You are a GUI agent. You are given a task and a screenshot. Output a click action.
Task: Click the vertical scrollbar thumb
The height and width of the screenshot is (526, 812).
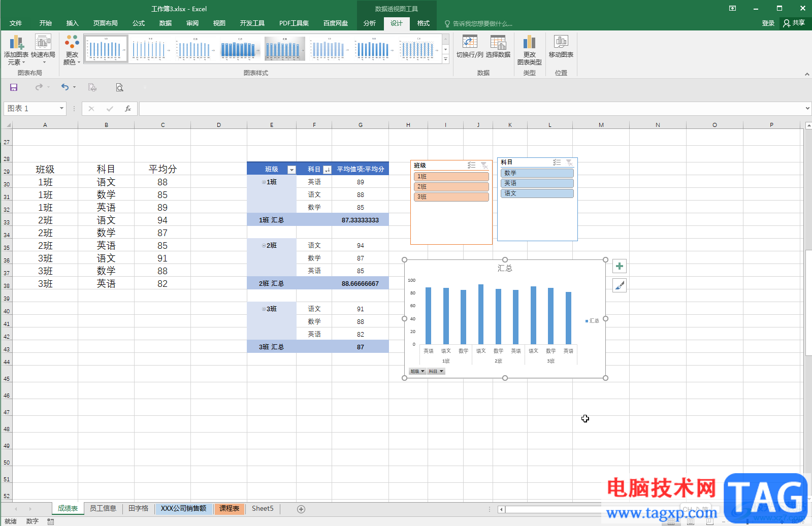pos(808,302)
